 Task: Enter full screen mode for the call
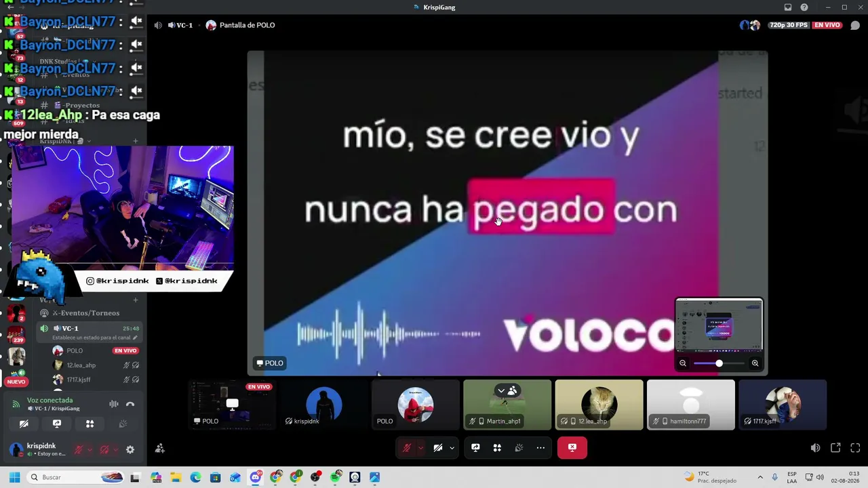click(855, 448)
